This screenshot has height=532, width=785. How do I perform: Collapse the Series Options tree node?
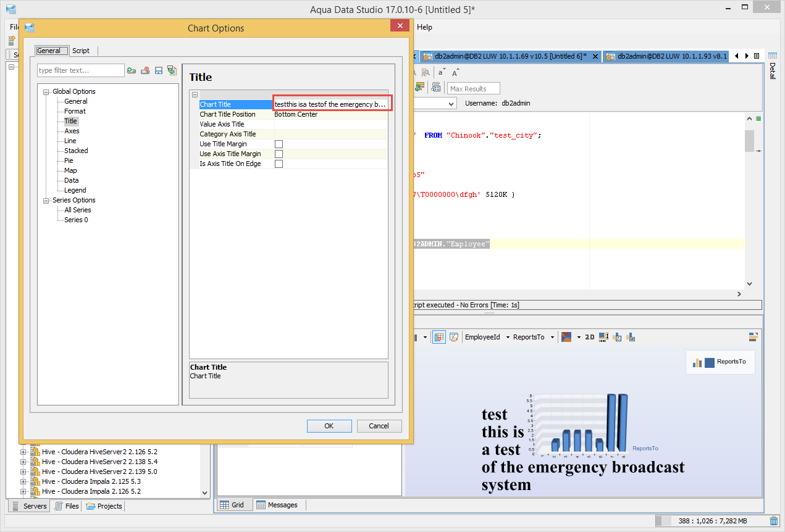coord(46,201)
